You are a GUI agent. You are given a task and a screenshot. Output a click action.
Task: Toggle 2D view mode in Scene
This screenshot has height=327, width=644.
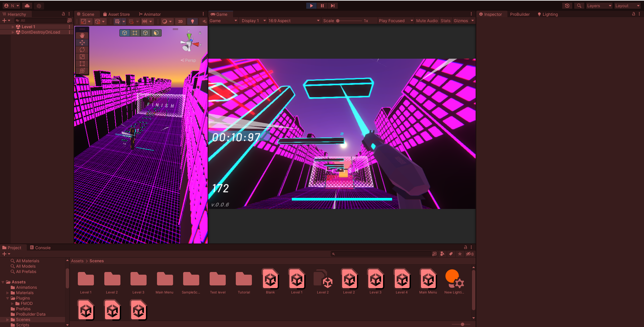pyautogui.click(x=180, y=21)
